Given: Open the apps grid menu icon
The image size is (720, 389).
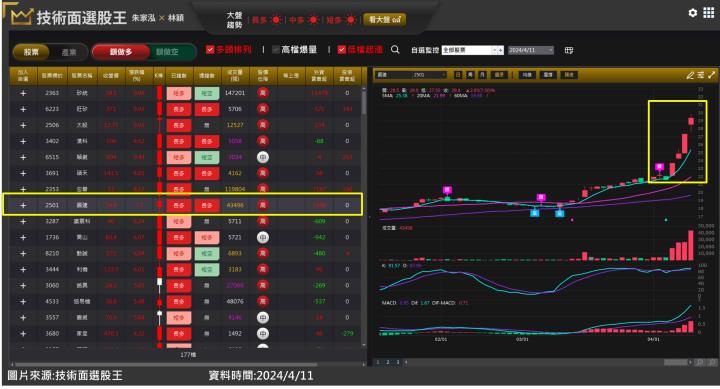Looking at the screenshot, I should coord(709,13).
